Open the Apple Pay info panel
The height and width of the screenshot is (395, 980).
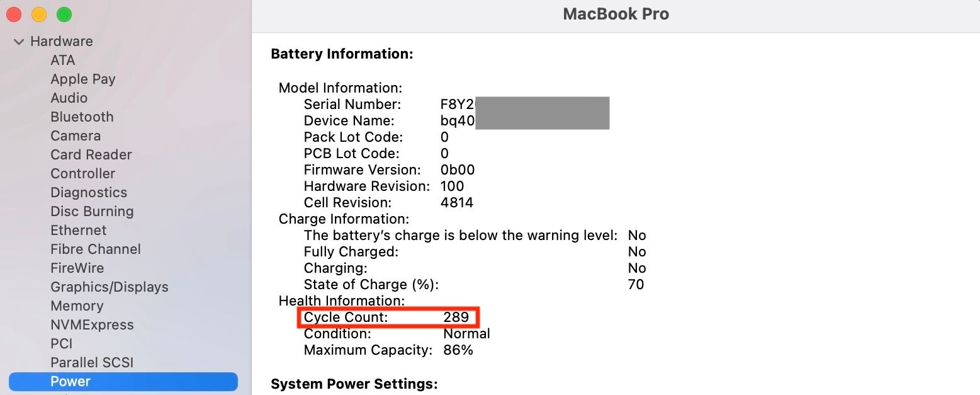pyautogui.click(x=82, y=79)
